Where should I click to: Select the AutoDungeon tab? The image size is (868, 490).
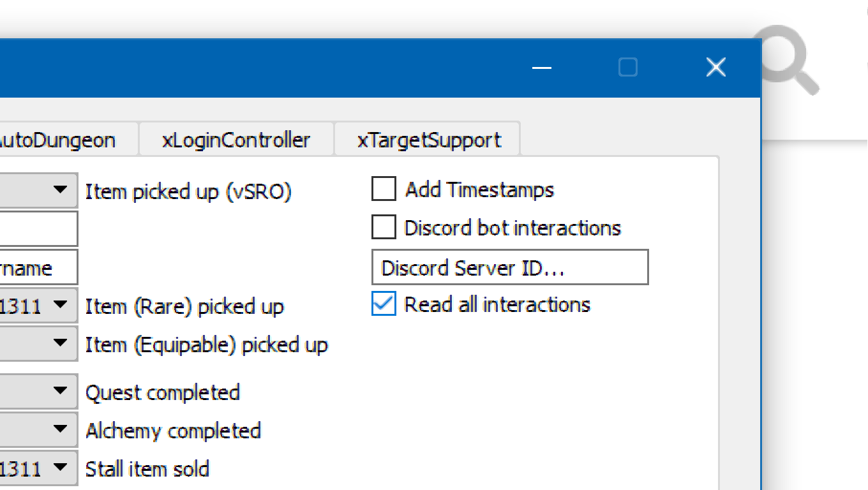pos(64,140)
